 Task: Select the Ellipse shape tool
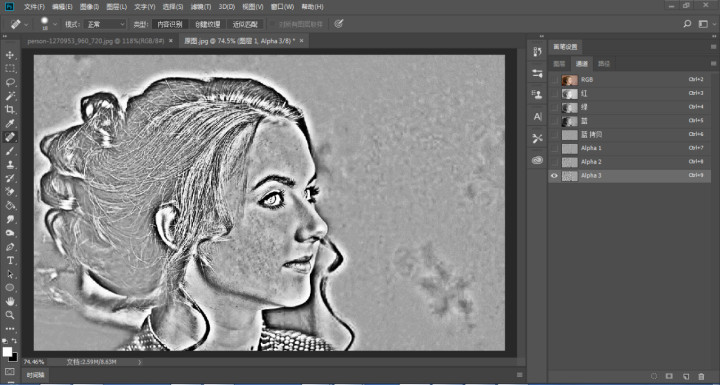(10, 288)
